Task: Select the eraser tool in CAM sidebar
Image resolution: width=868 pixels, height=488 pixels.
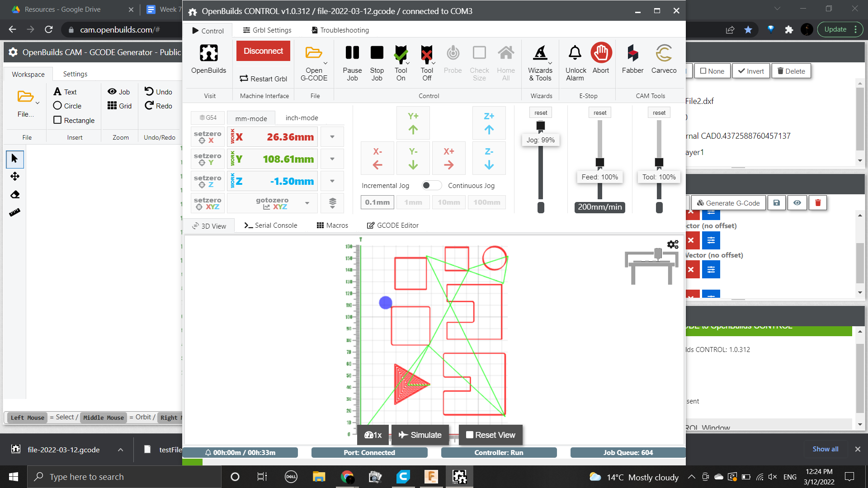Action: 15,194
